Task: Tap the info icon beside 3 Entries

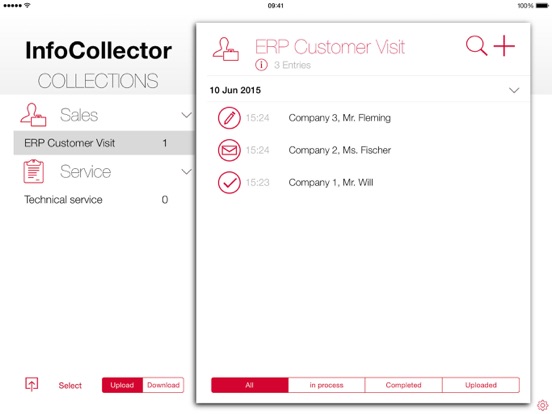Action: pyautogui.click(x=261, y=65)
